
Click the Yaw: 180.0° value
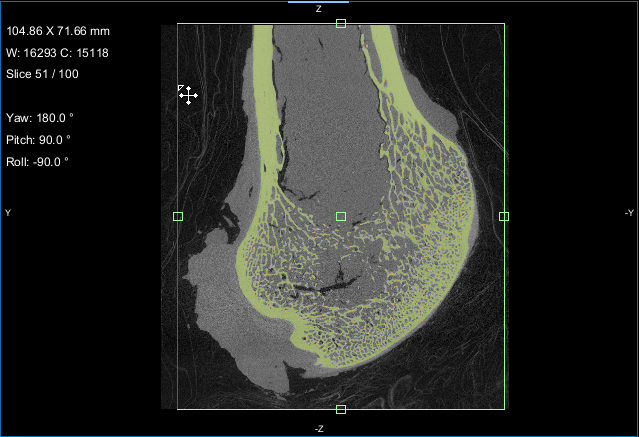pyautogui.click(x=39, y=117)
